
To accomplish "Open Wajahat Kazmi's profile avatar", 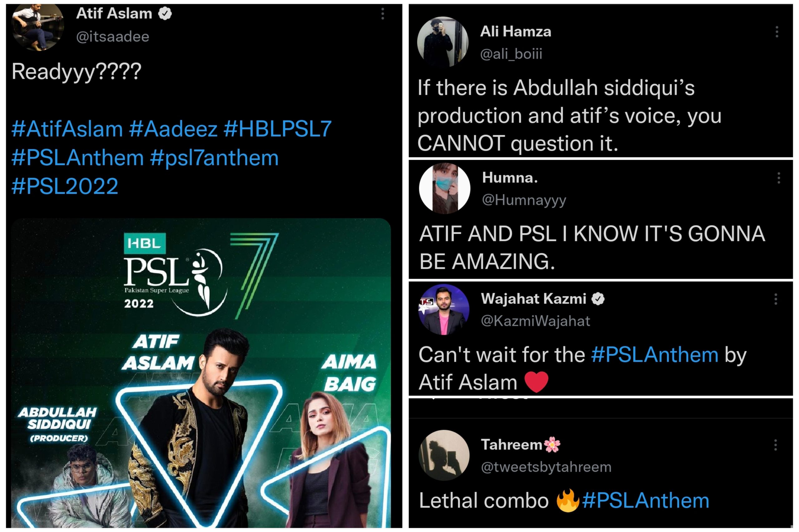I will pos(444,309).
